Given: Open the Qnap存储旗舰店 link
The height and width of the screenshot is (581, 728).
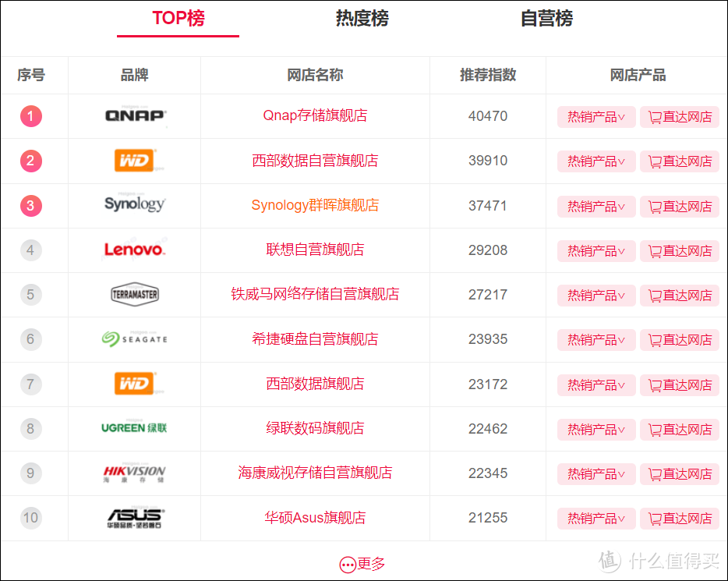Looking at the screenshot, I should tap(315, 115).
